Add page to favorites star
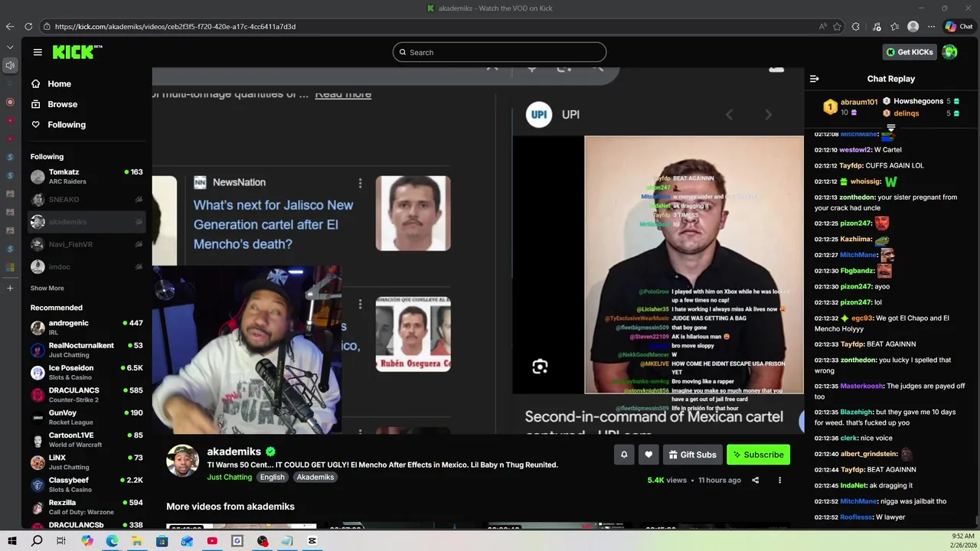 click(837, 26)
